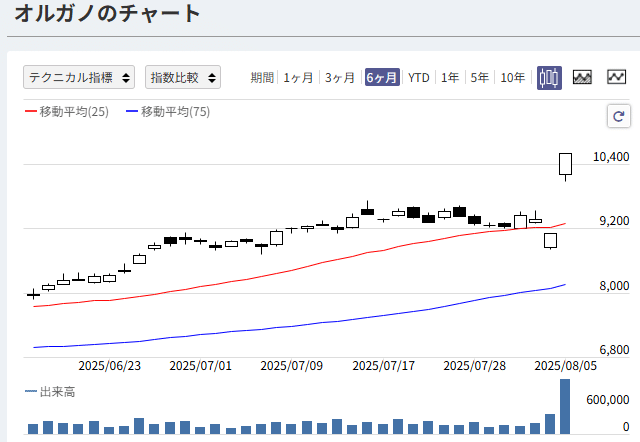Open the テクニカル指標 dropdown
640x442 pixels.
(79, 77)
